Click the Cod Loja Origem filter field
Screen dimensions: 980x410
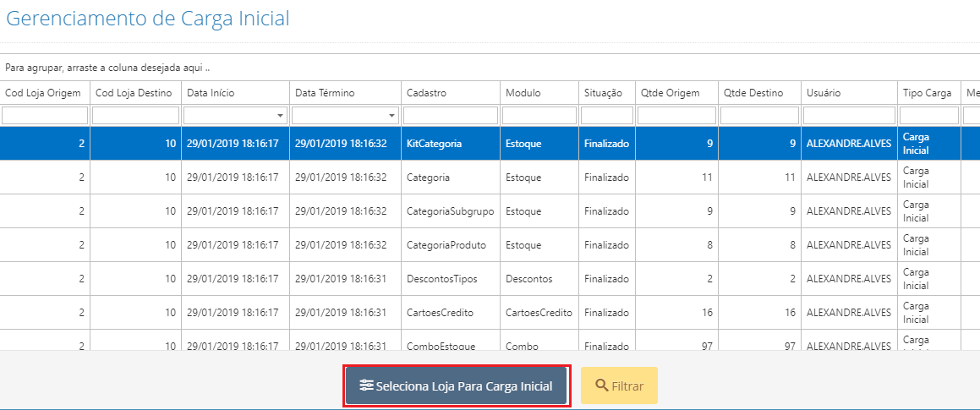tap(45, 116)
